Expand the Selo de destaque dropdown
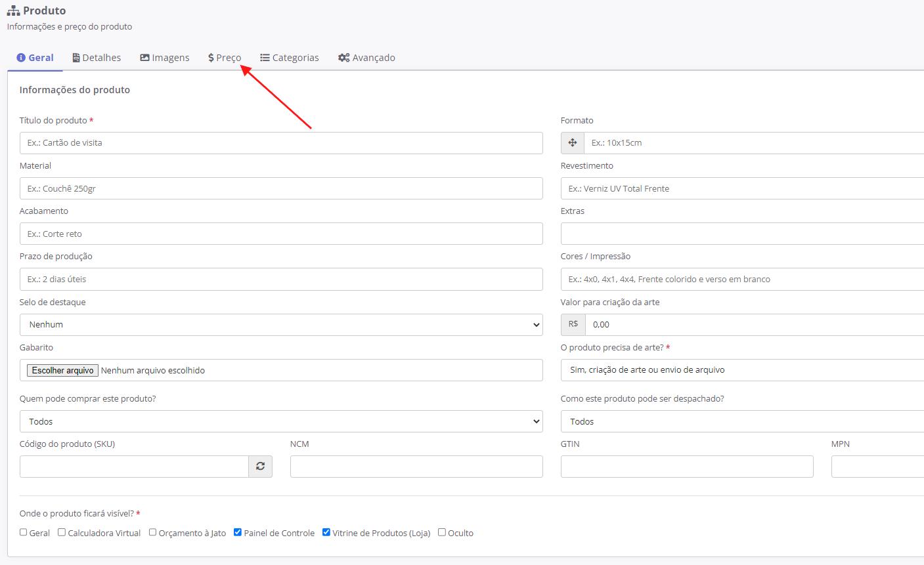Image resolution: width=924 pixels, height=565 pixels. (281, 325)
